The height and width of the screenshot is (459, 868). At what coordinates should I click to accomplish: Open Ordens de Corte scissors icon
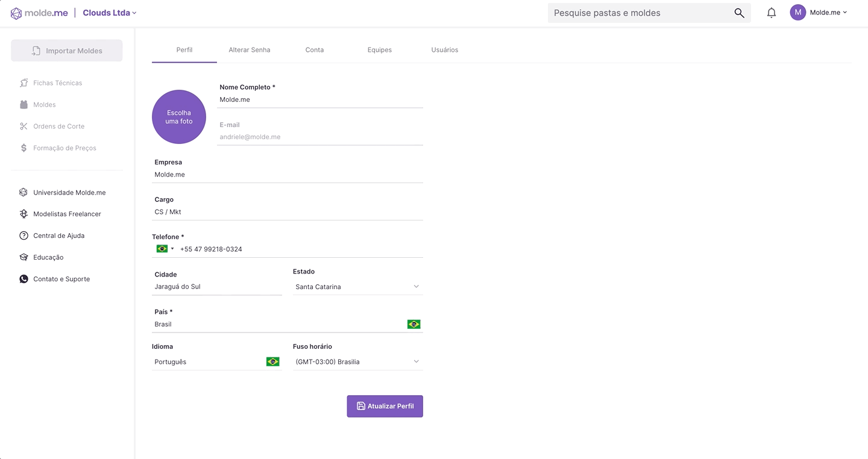coord(24,126)
